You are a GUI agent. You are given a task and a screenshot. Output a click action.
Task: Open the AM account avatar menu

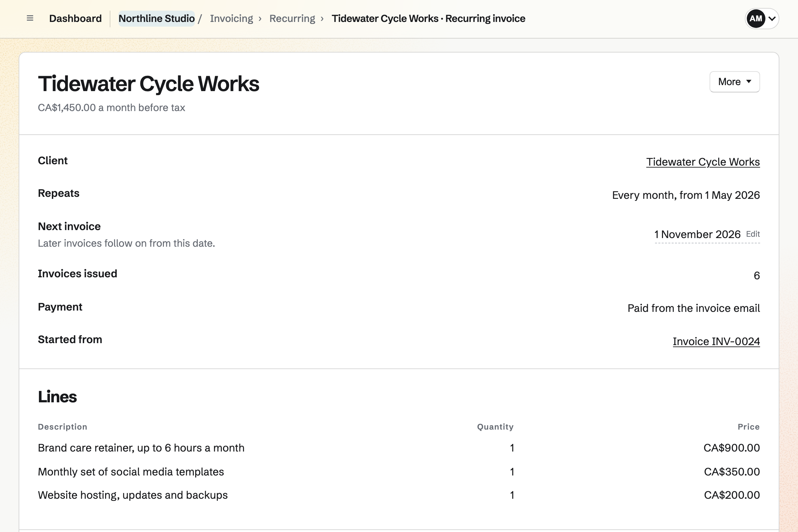tap(762, 18)
